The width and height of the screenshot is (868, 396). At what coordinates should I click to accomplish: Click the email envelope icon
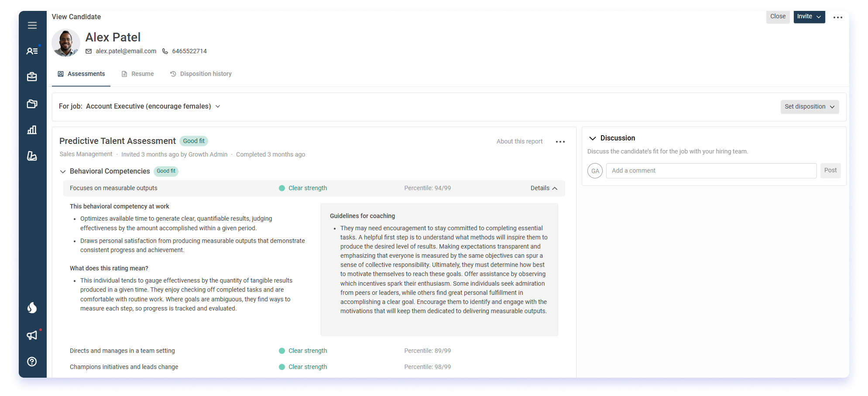coord(89,51)
